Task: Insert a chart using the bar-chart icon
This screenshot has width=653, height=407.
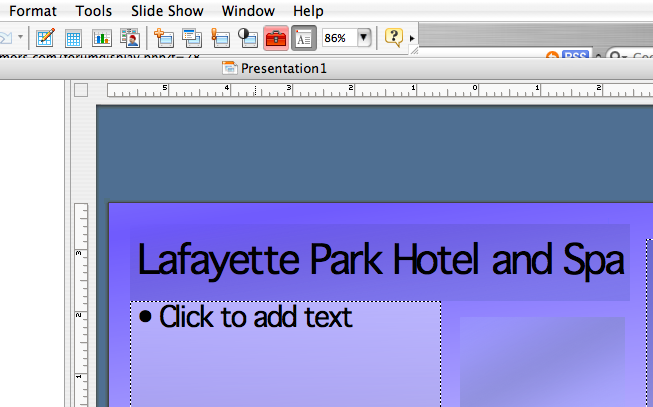Action: (x=102, y=38)
